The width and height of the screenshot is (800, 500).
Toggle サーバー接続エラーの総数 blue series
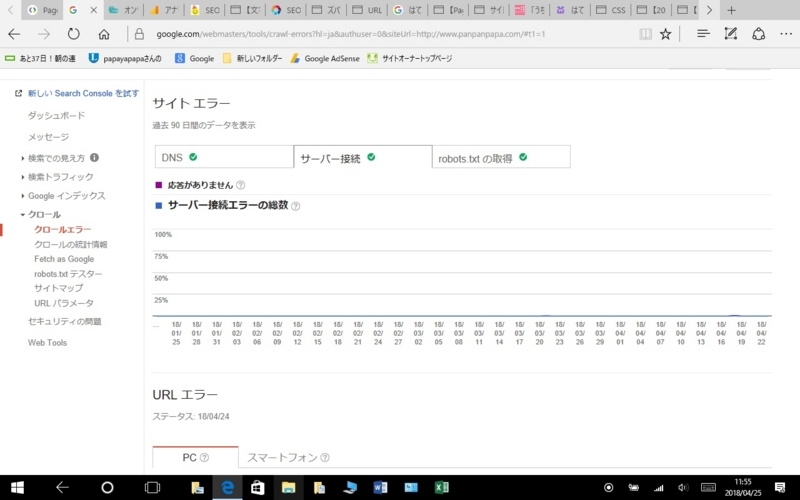159,206
